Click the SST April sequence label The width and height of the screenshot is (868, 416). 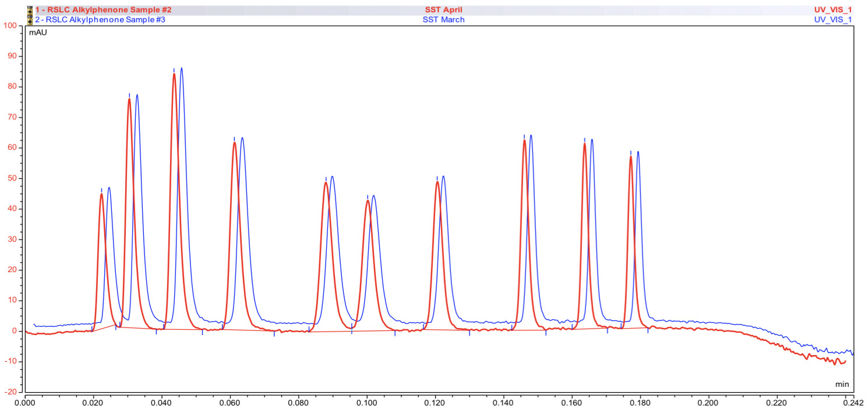[x=443, y=10]
